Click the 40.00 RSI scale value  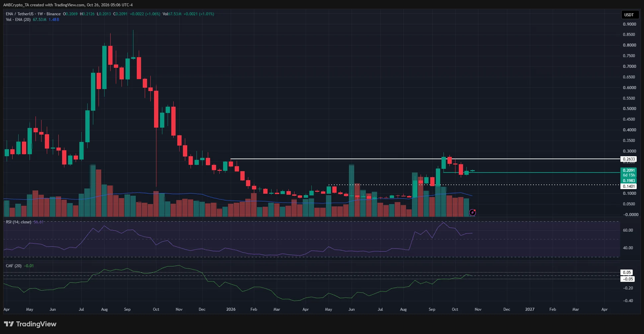click(x=628, y=248)
